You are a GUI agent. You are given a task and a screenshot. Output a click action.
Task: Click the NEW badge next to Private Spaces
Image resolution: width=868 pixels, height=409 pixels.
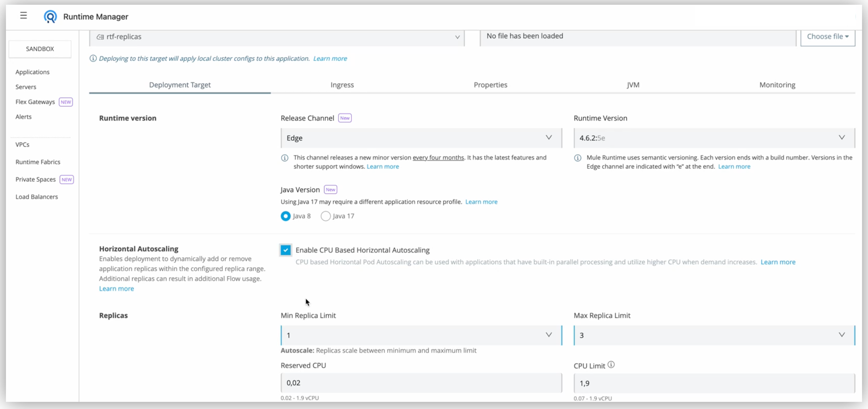tap(67, 179)
